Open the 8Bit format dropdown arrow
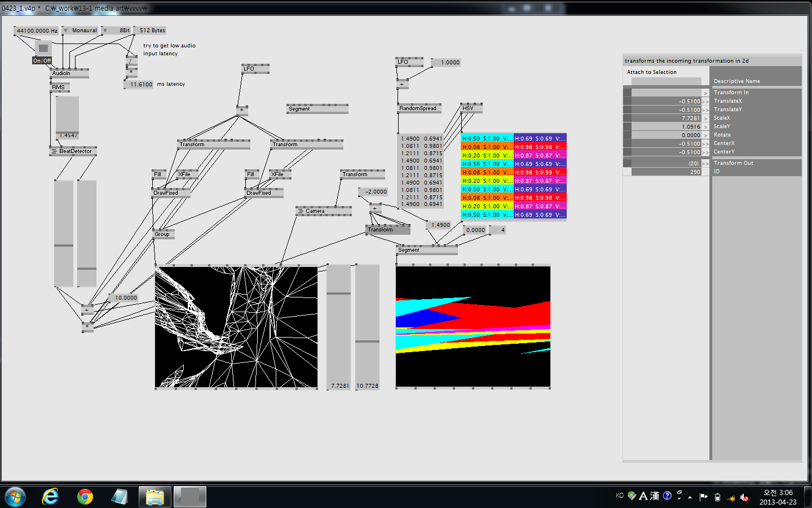 point(104,30)
